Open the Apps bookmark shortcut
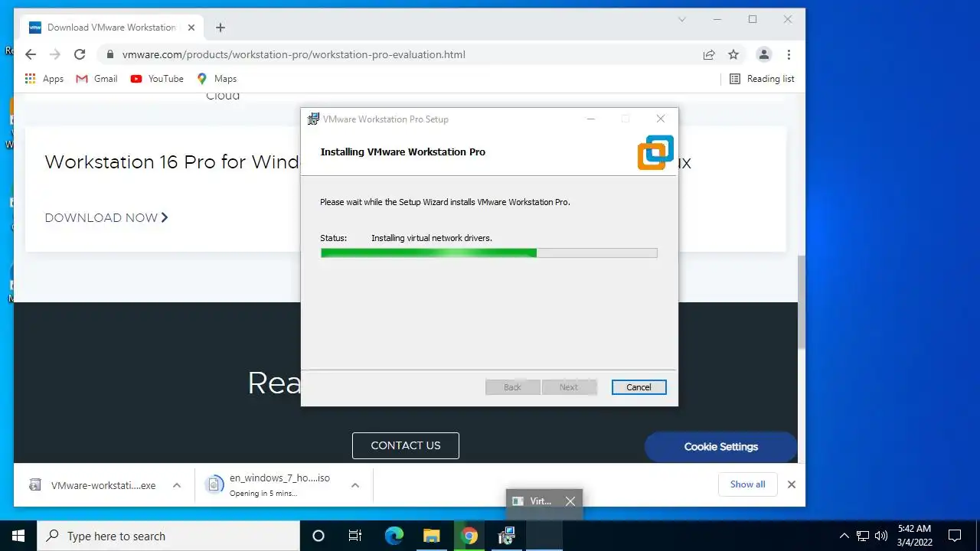Viewport: 980px width, 551px height. point(44,79)
